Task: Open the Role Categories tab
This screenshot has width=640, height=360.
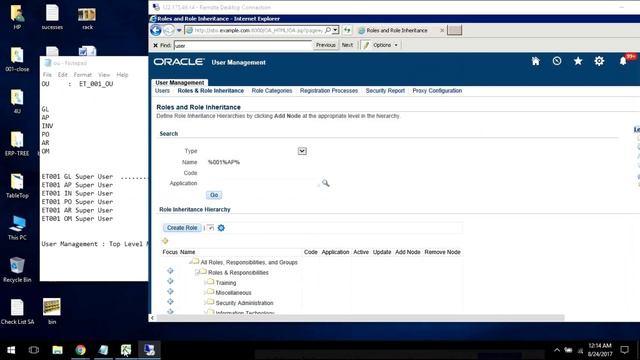Action: 272,91
